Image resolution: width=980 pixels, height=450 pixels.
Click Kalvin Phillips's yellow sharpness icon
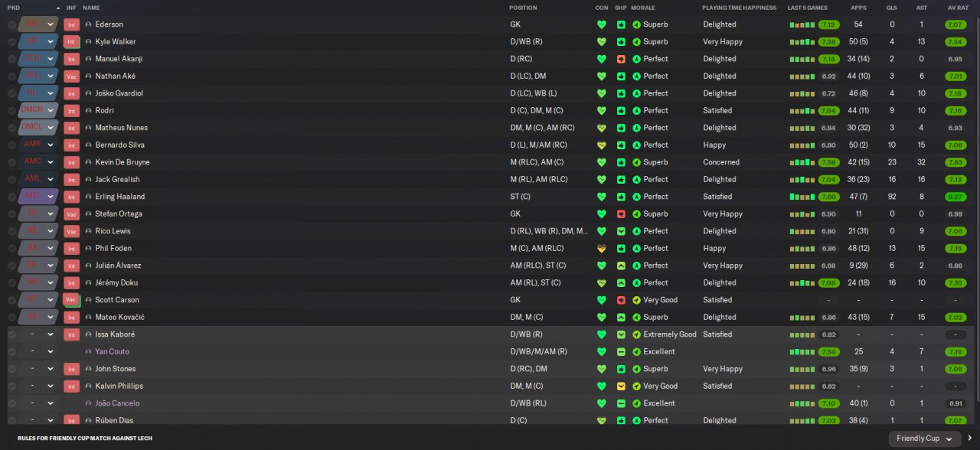click(621, 386)
